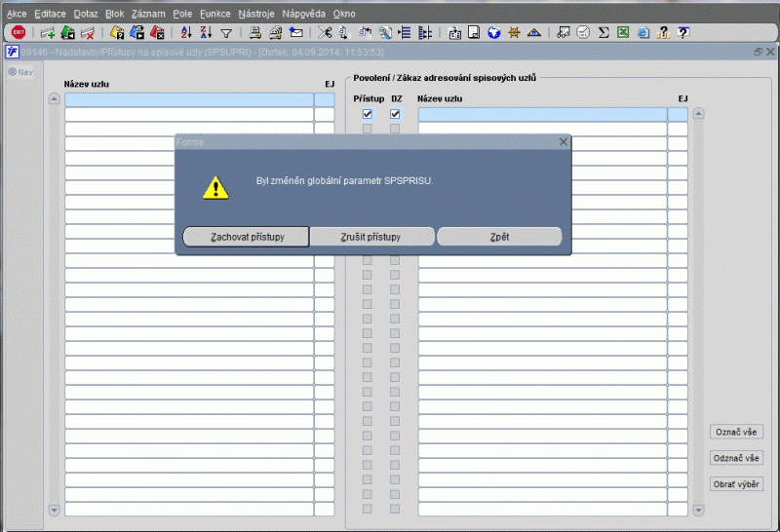780x532 pixels.
Task: Click the page document icon
Action: point(474,33)
